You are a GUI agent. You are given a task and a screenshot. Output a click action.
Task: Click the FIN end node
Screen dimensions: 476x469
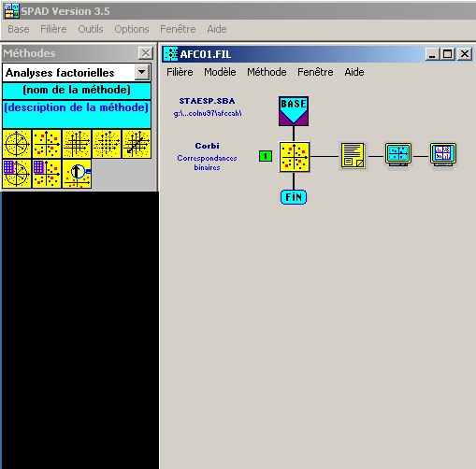294,197
